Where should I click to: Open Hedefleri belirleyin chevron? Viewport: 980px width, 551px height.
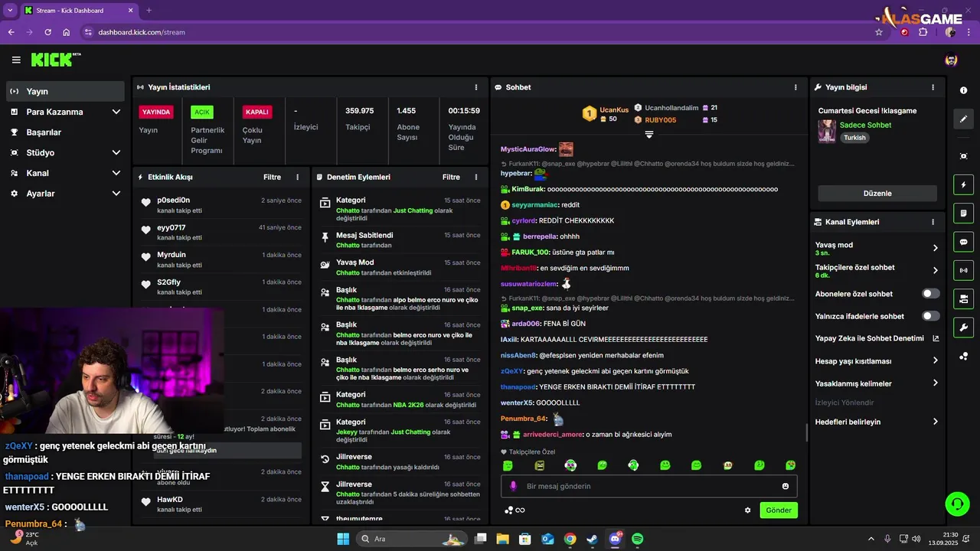[936, 422]
